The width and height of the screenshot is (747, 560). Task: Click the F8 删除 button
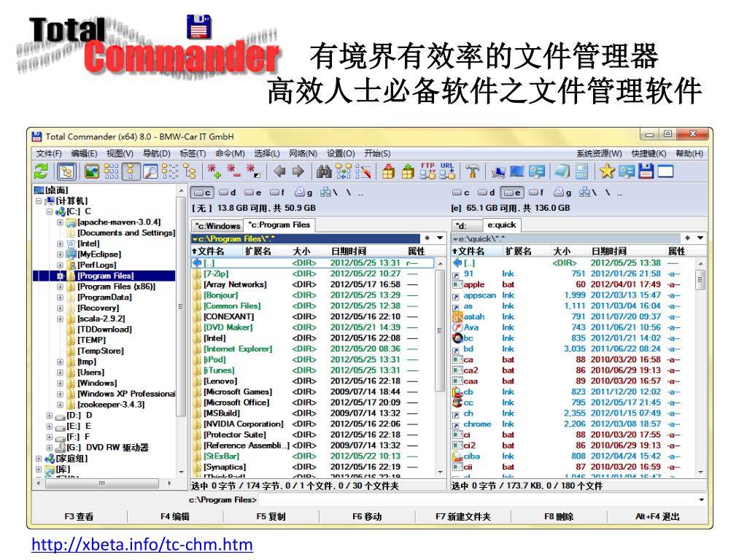tap(559, 517)
